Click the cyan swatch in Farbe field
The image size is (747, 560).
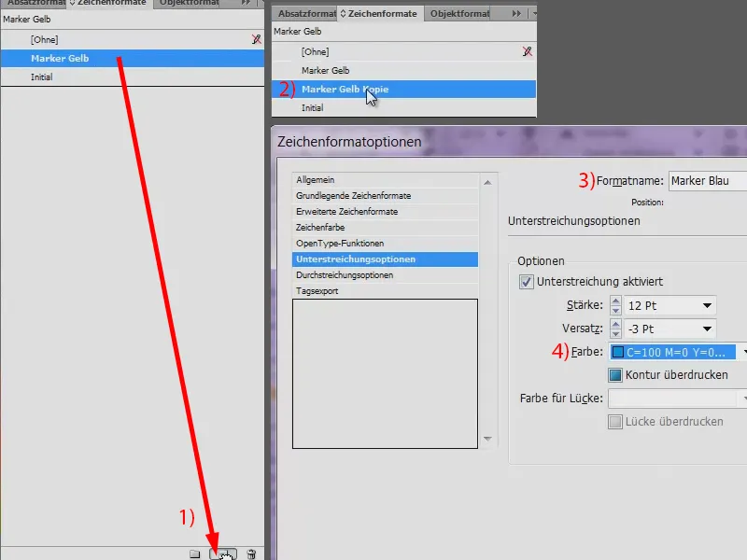618,353
